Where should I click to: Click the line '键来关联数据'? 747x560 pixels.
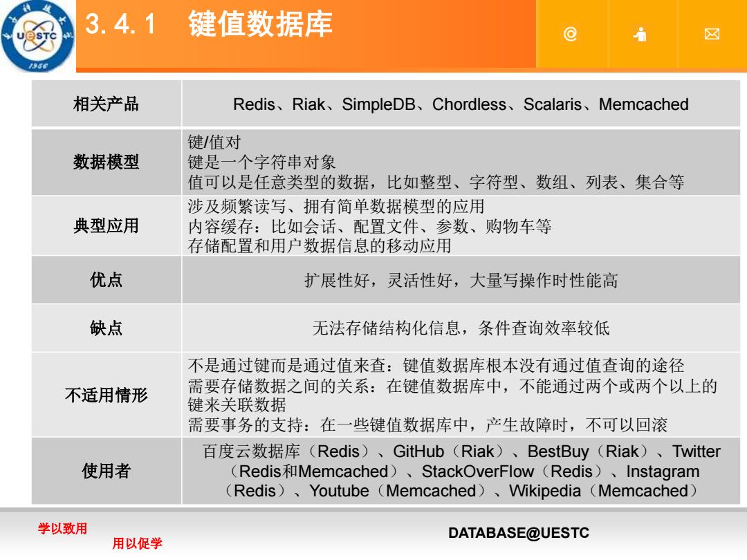coord(237,404)
